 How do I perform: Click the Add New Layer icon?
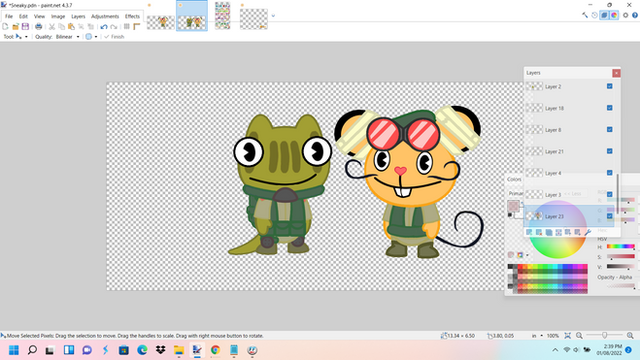click(x=529, y=232)
